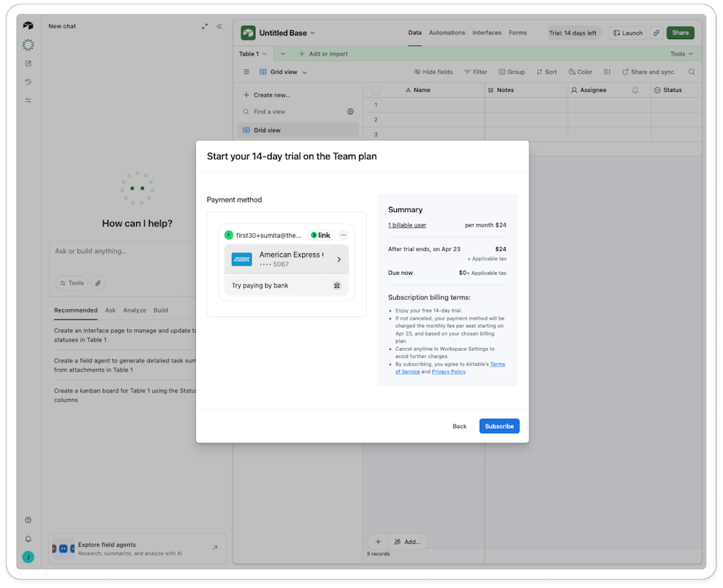
Task: Open the Grid view options dropdown
Action: click(305, 72)
